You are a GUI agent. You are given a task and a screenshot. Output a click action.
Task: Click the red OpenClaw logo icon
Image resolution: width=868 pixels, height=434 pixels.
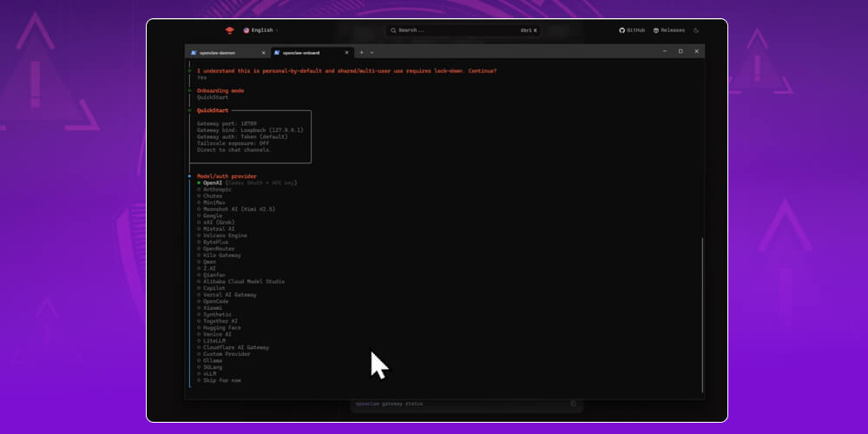click(229, 30)
